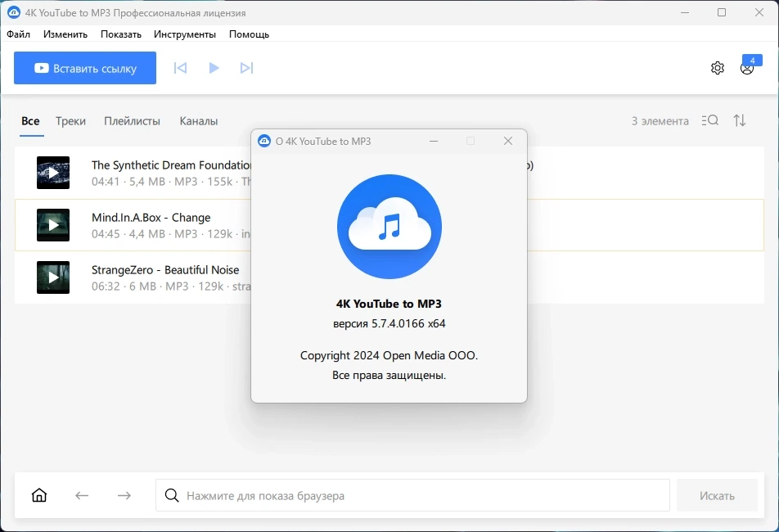Click the 06:32 · 6 MB details line

pyautogui.click(x=171, y=286)
